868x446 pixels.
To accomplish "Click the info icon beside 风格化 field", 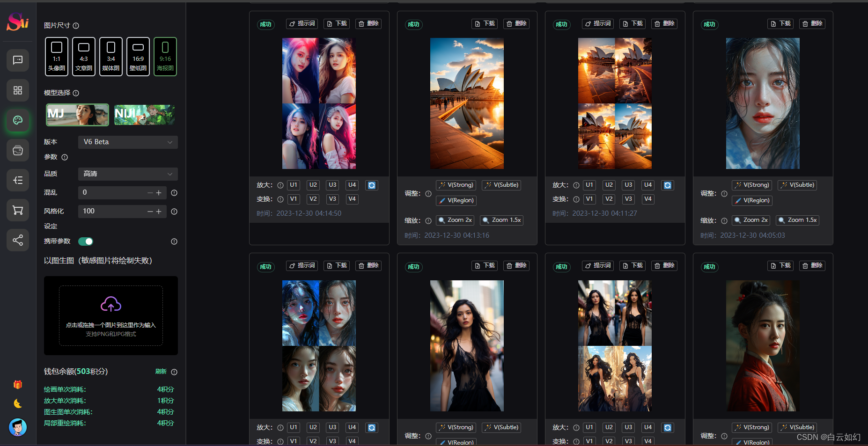I will point(174,212).
